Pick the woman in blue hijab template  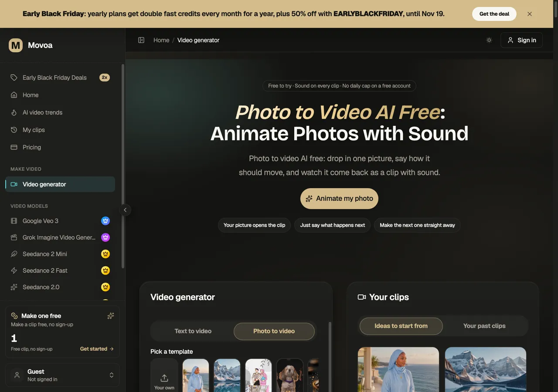(x=196, y=375)
